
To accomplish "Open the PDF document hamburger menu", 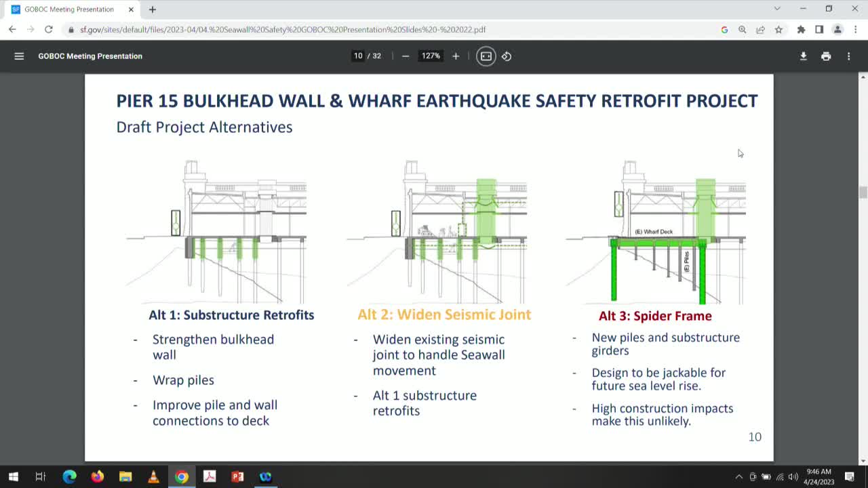I will click(19, 56).
